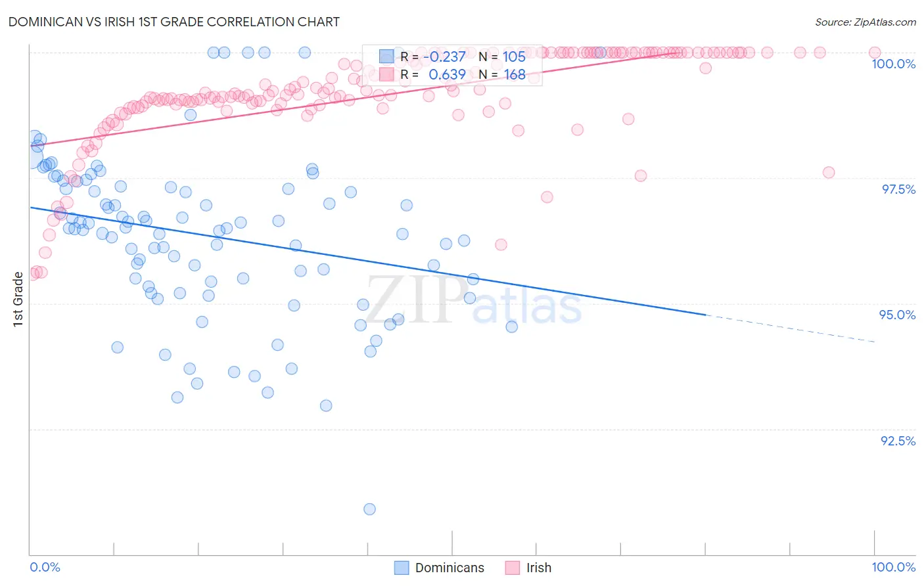Image resolution: width=924 pixels, height=586 pixels.
Task: Click the lowest blue outlier data point
Action: (369, 509)
